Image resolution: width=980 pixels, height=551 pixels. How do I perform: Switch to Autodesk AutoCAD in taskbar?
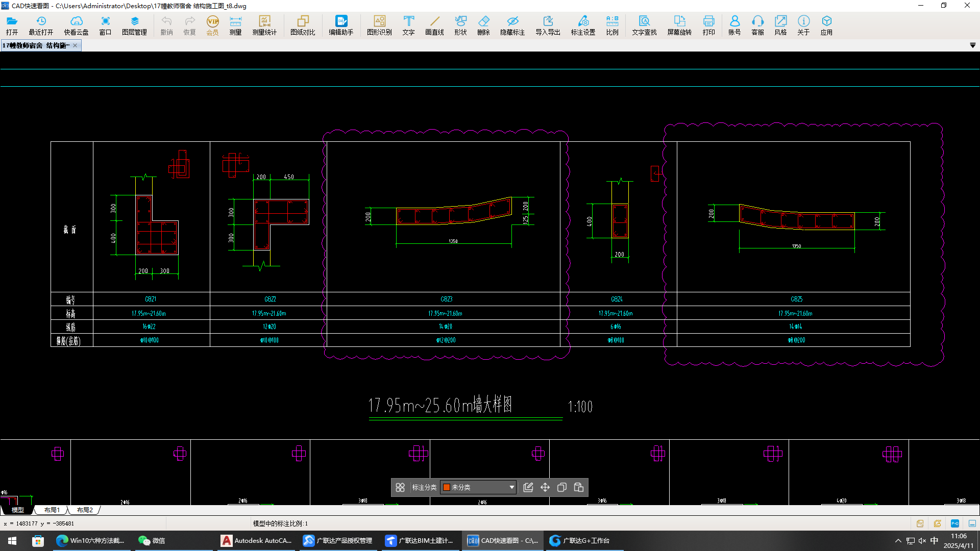click(257, 541)
